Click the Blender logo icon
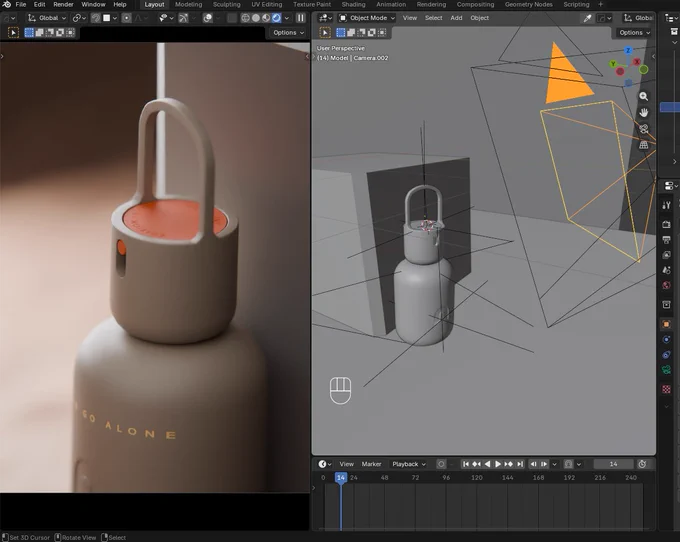The image size is (680, 542). click(6, 4)
